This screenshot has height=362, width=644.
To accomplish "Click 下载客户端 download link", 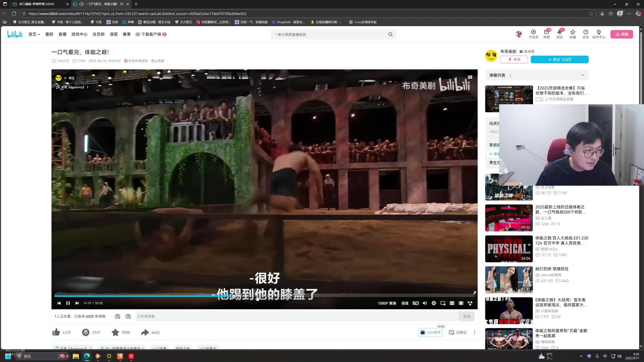I will coord(151,34).
